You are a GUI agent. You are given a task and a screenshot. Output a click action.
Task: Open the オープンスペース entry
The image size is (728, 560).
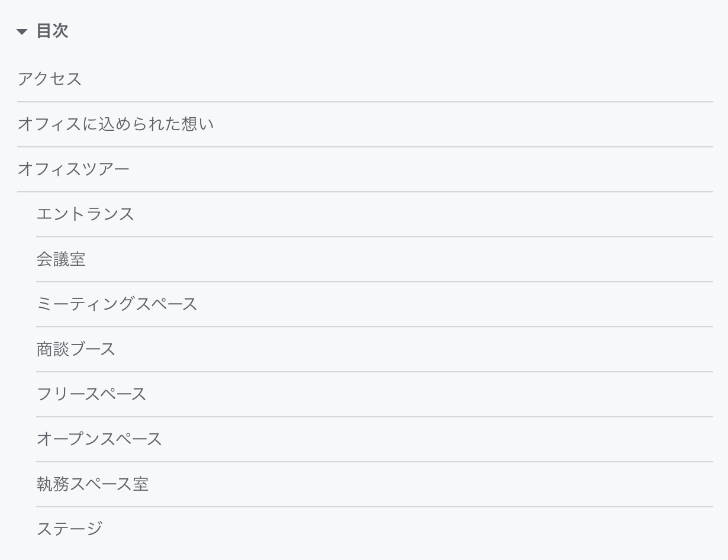[x=99, y=439]
